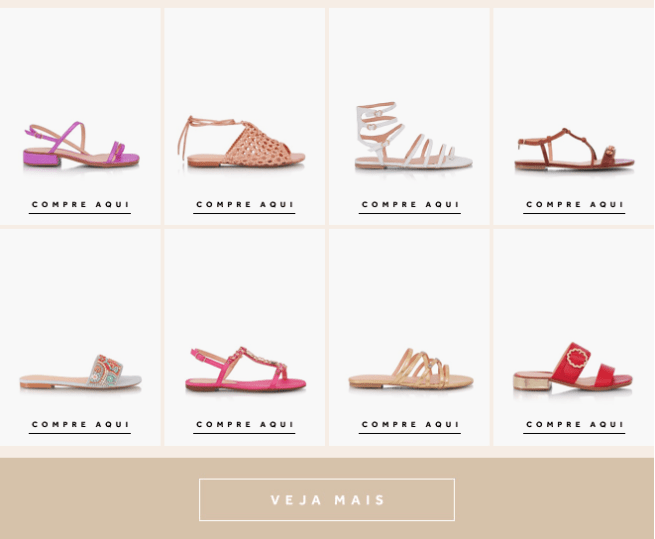Image resolution: width=655 pixels, height=539 pixels.
Task: Click the gold buckle on red slide
Action: [579, 358]
